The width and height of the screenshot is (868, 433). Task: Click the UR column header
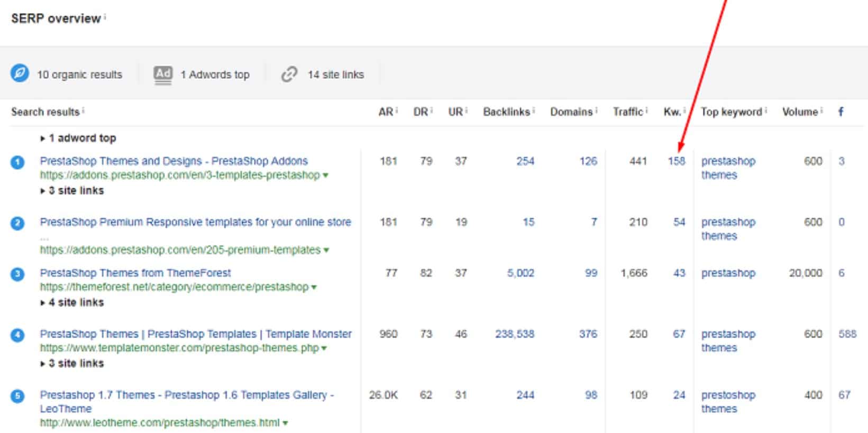pos(455,112)
